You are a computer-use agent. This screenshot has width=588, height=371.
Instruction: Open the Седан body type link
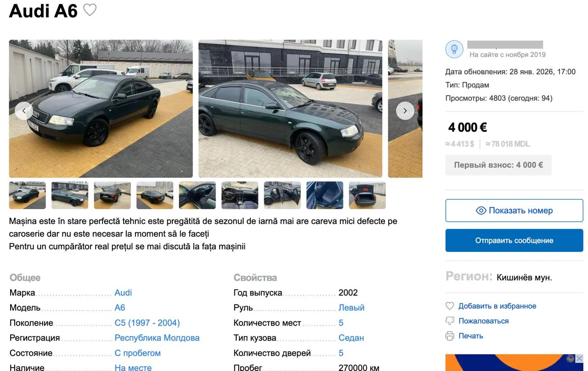click(x=351, y=338)
